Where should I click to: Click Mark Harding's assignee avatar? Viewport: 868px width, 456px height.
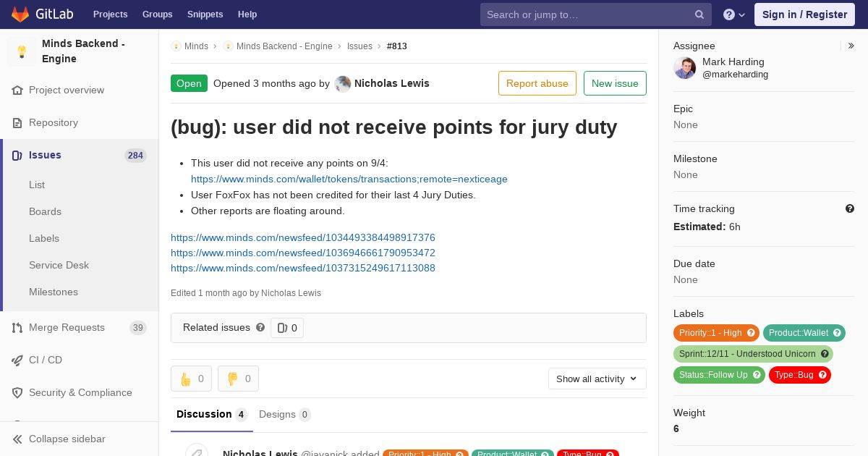coord(684,68)
